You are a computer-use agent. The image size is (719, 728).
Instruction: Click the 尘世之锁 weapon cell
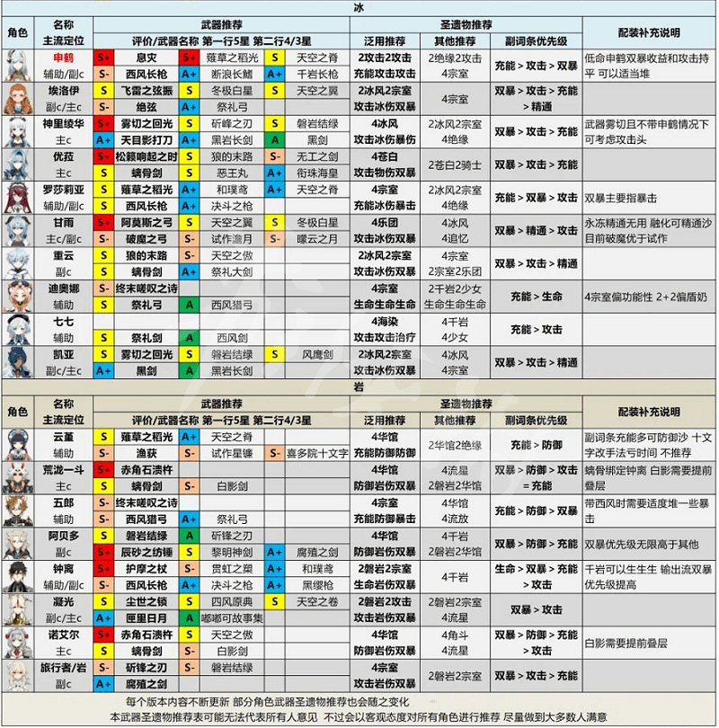(x=146, y=601)
